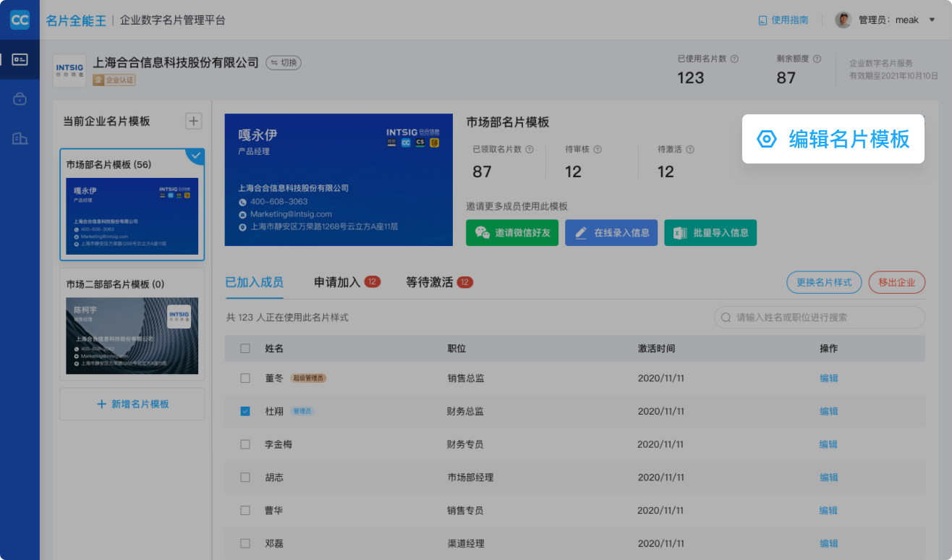The height and width of the screenshot is (560, 952).
Task: Click 管理员 tag next to 杜翔
Action: tap(302, 412)
